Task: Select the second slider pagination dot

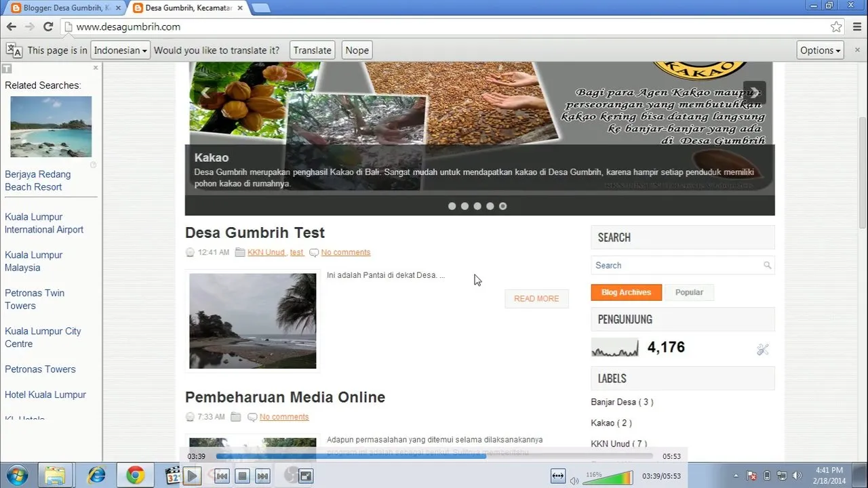Action: coord(465,206)
